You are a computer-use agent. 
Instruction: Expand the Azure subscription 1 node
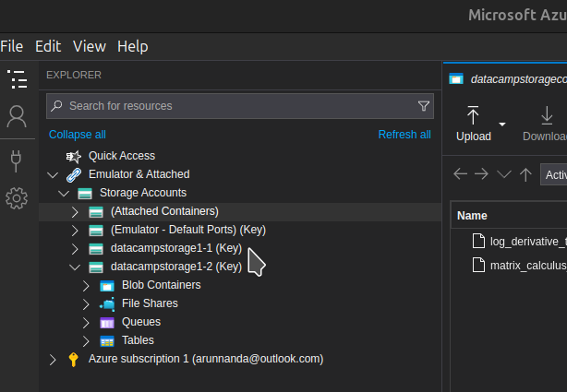tap(53, 360)
